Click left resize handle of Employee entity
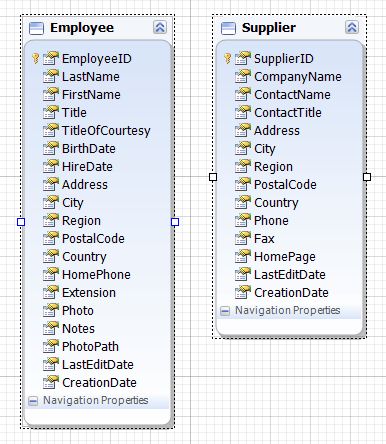Viewport: 386px width, 444px height. point(21,222)
